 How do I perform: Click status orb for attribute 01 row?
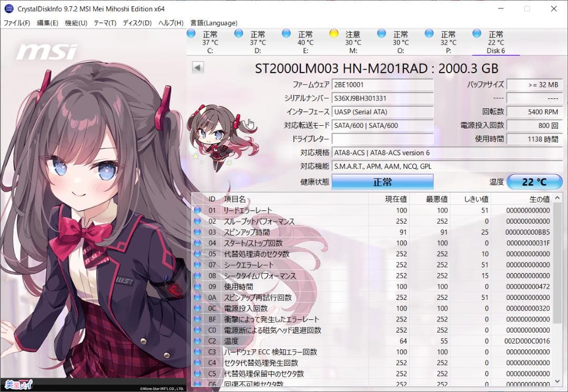(x=197, y=210)
